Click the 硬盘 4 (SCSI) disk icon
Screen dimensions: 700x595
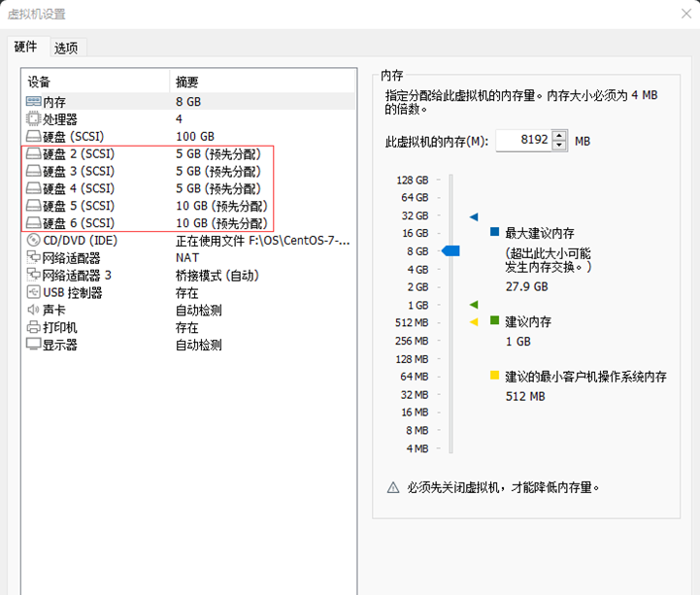(33, 188)
